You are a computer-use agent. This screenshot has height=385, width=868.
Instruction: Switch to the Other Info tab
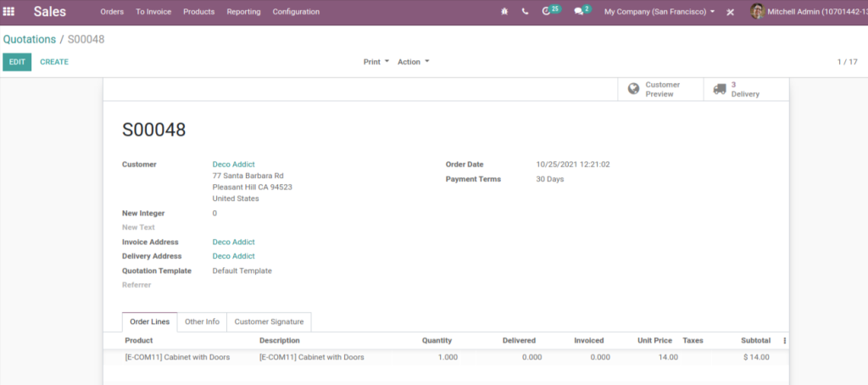click(x=202, y=322)
